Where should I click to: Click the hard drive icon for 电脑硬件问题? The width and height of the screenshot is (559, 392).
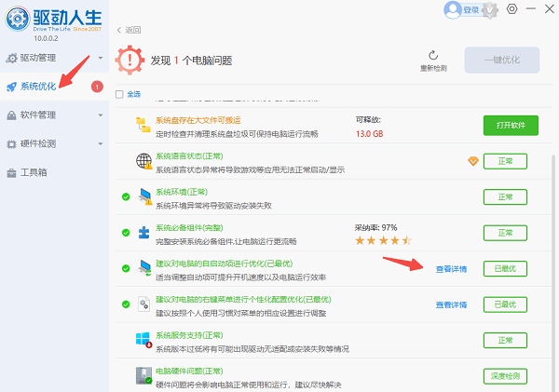[x=143, y=375]
